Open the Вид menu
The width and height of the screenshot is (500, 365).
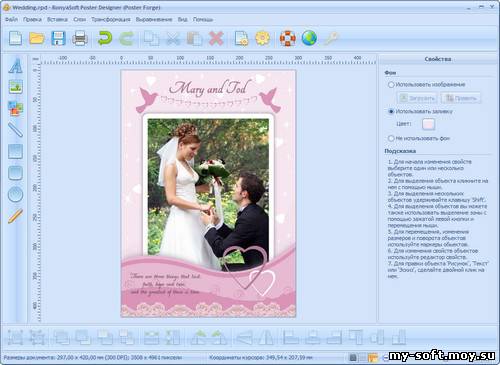coord(182,19)
